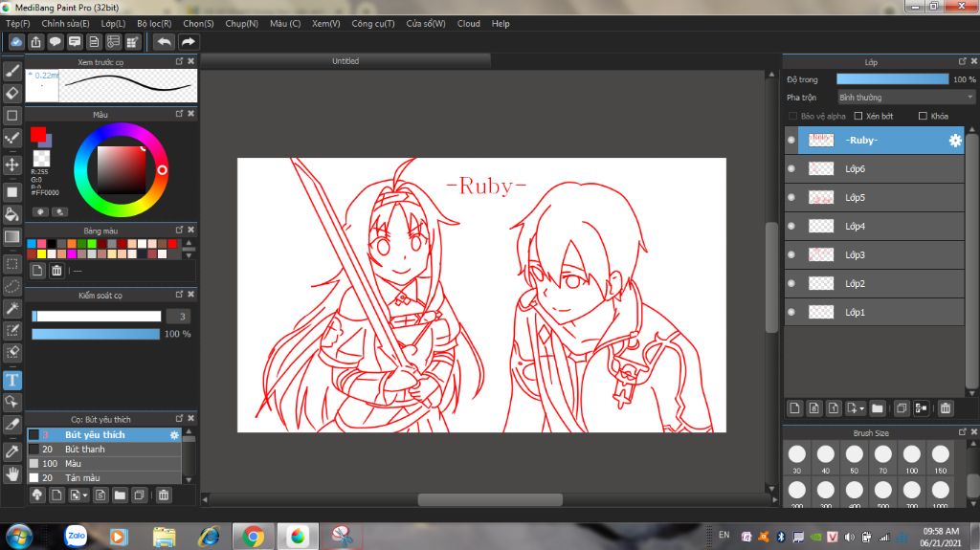Image resolution: width=980 pixels, height=550 pixels.
Task: Open the Lớp(L) menu
Action: click(x=113, y=24)
